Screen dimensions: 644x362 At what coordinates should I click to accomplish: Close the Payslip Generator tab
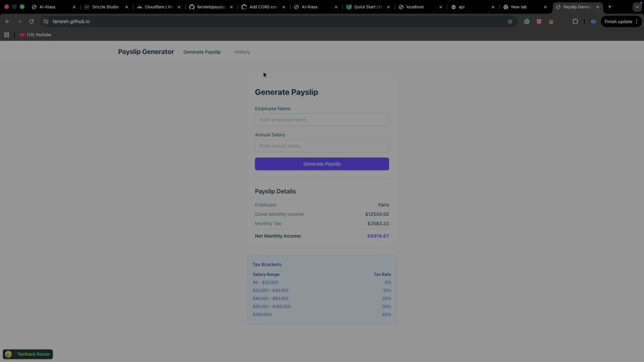click(597, 7)
